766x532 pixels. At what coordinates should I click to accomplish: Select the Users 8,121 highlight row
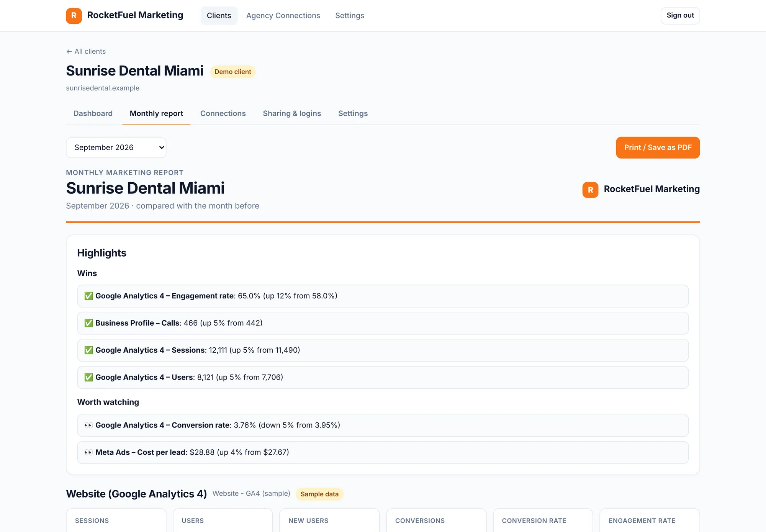pos(383,378)
